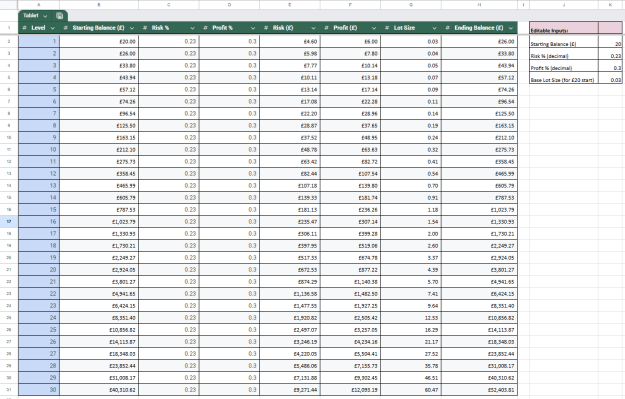Screen dimensions: 625x399
Task: Select ending balance cell £52,403.81
Action: point(480,389)
